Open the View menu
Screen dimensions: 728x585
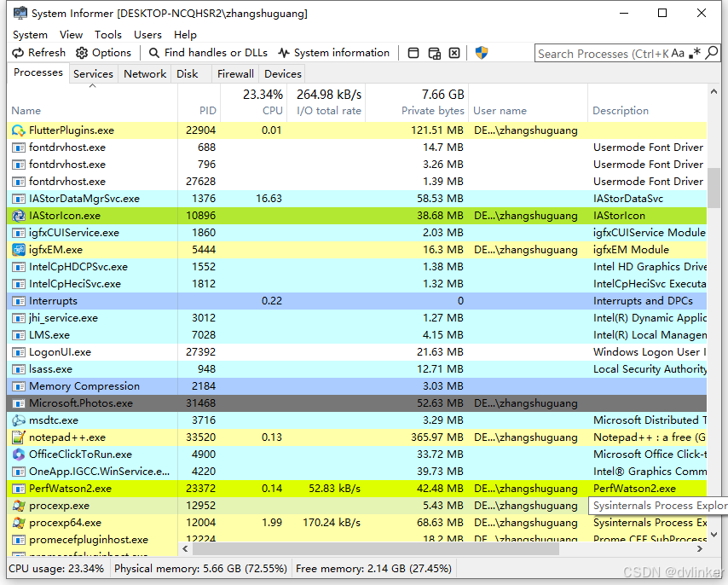coord(71,35)
